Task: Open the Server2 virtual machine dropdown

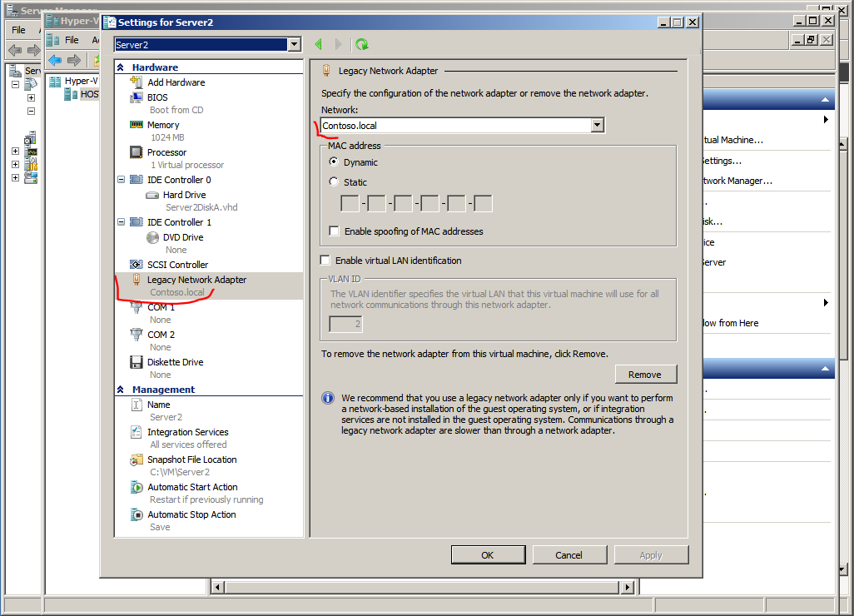Action: coord(295,45)
